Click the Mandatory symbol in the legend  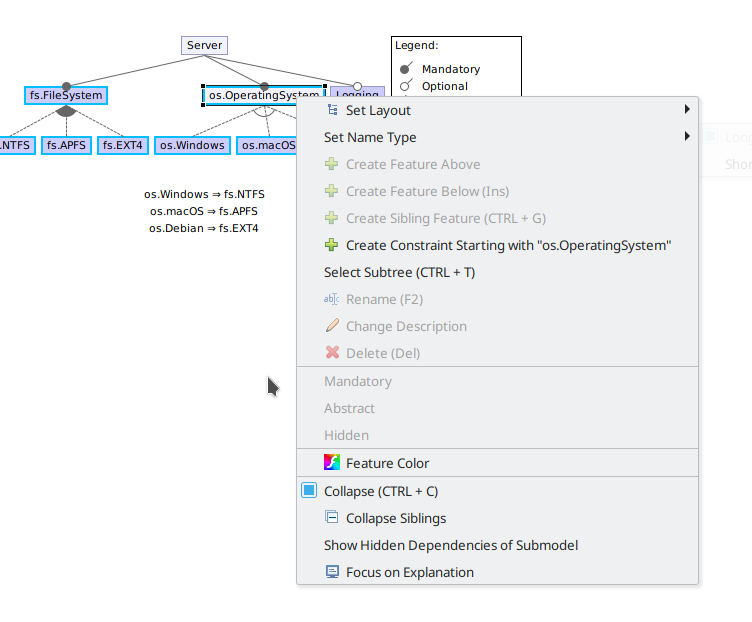point(406,69)
